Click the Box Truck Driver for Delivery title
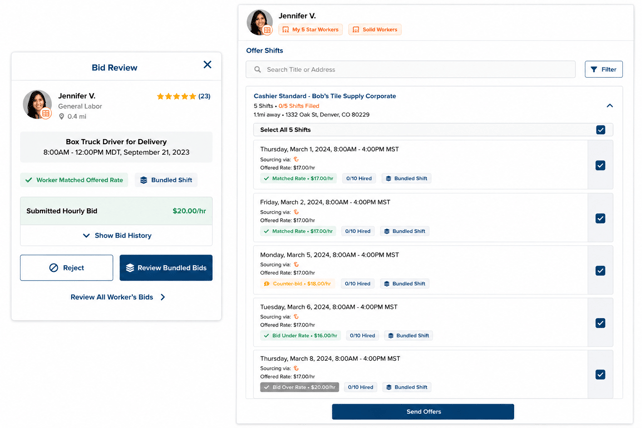Viewport: 642px width, 428px height. pos(116,142)
